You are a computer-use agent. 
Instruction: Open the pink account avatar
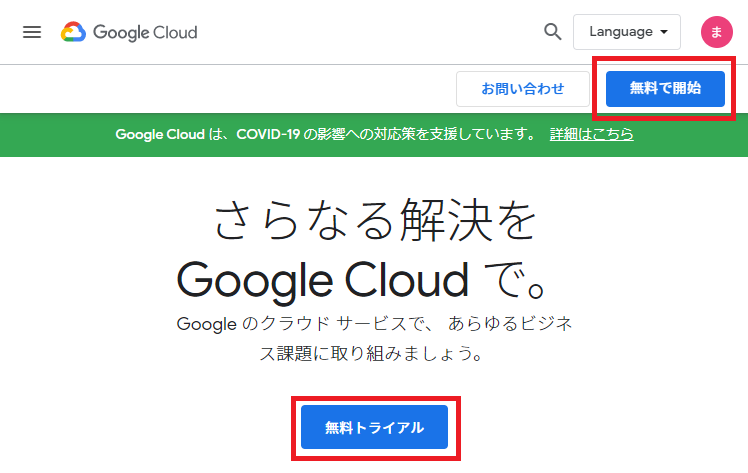716,32
